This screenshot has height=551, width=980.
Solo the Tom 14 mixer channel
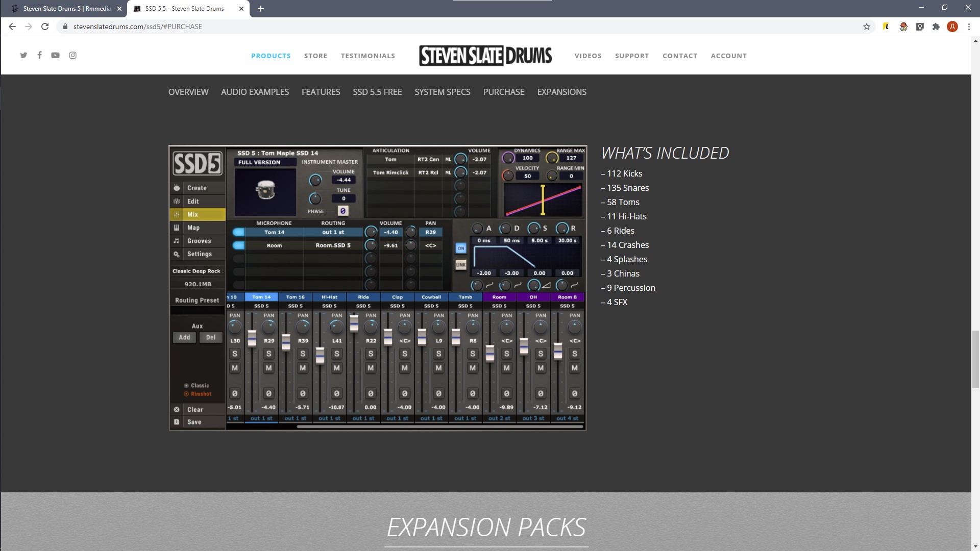pyautogui.click(x=269, y=354)
